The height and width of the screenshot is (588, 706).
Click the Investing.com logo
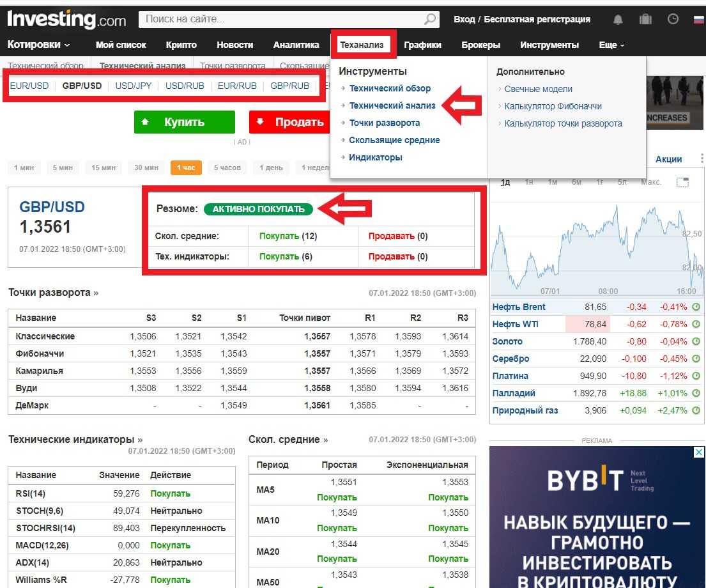pyautogui.click(x=66, y=20)
